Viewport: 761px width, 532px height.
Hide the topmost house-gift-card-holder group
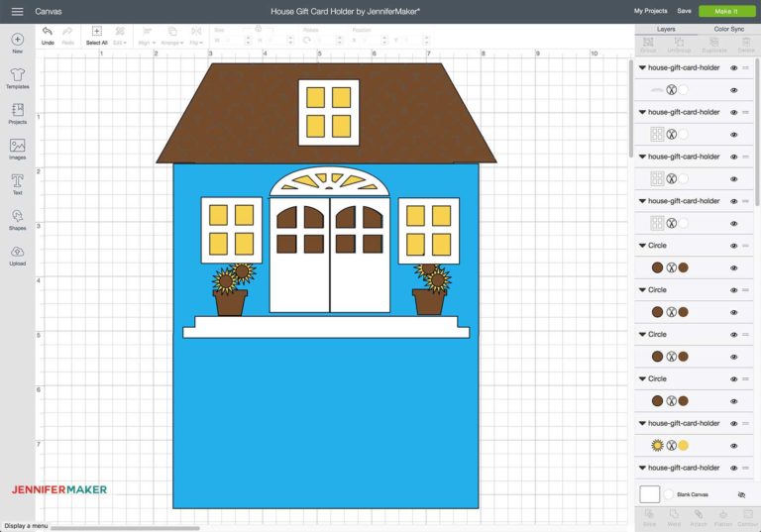[734, 68]
